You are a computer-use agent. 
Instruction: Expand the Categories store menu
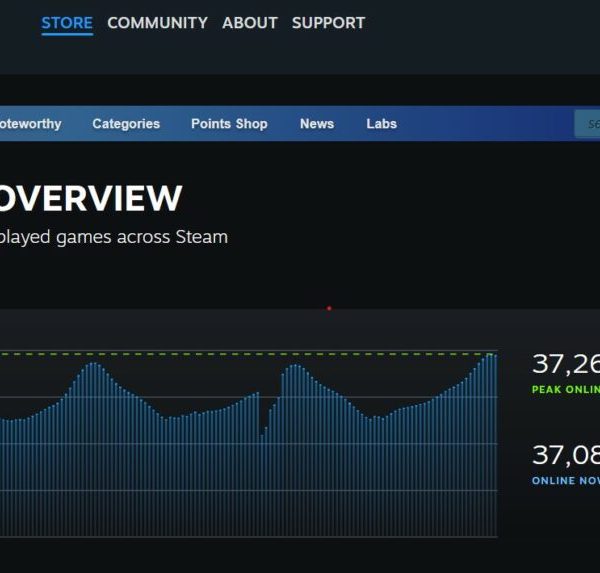[x=126, y=124]
